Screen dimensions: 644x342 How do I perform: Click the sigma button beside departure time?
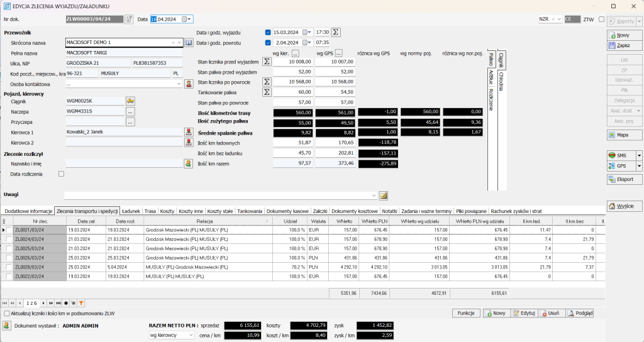(x=336, y=32)
